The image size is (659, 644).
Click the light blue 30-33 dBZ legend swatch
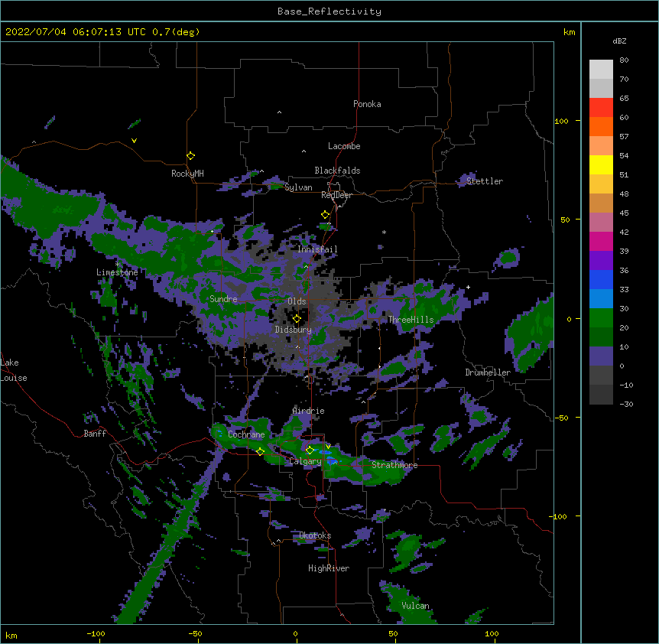tap(601, 298)
